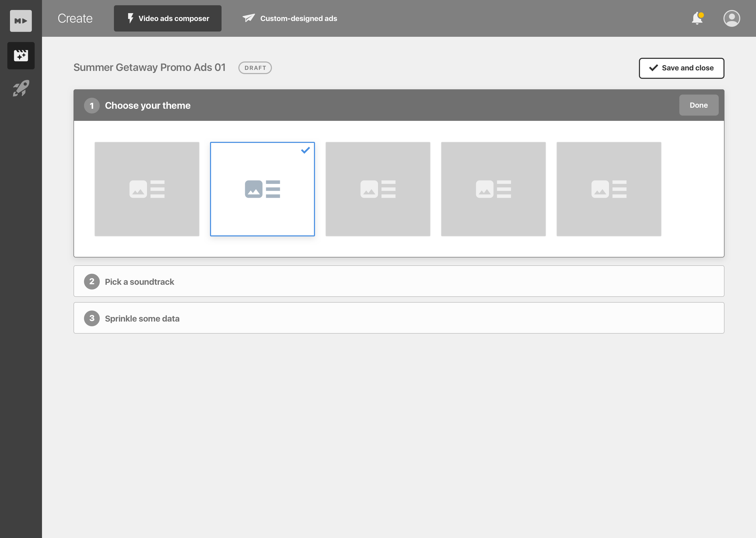This screenshot has width=756, height=538.
Task: Click the paper plane icon
Action: pyautogui.click(x=249, y=18)
